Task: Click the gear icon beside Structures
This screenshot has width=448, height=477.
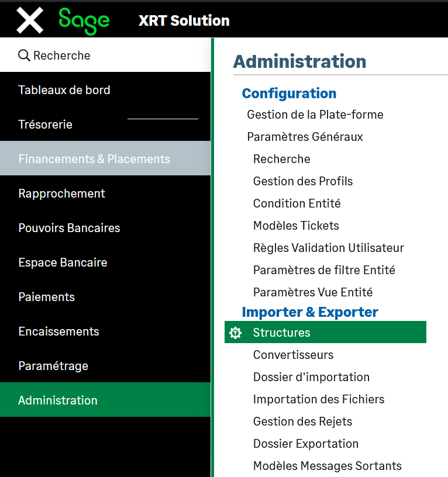Action: click(236, 333)
